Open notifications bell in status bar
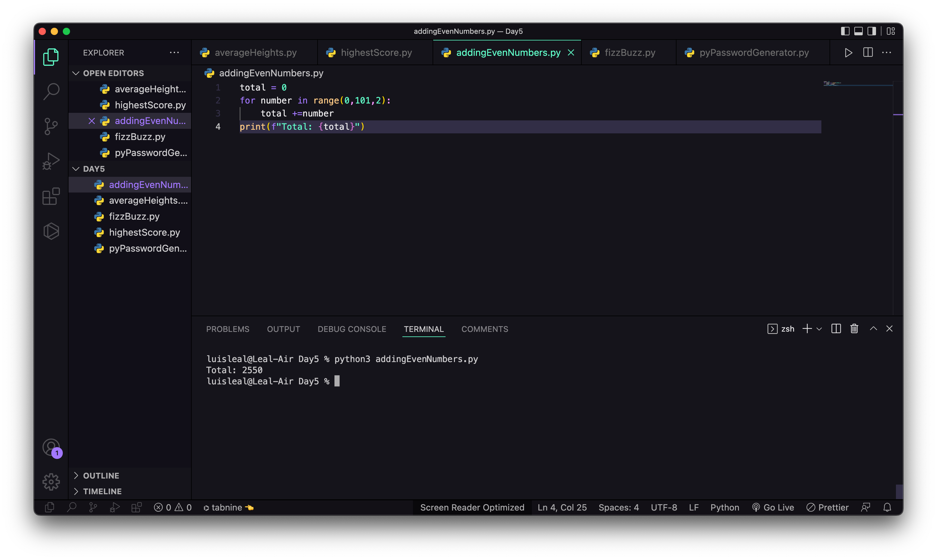The image size is (937, 560). [887, 507]
